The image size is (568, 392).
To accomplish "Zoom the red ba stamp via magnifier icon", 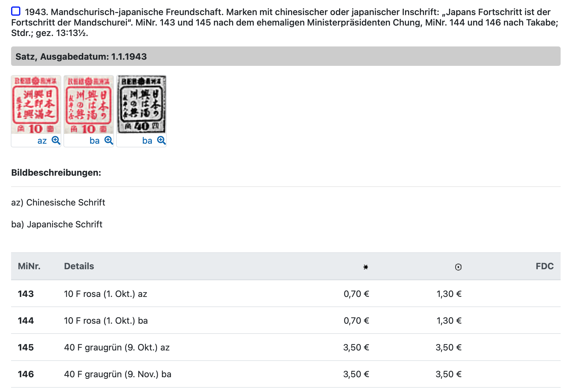I will tap(109, 140).
